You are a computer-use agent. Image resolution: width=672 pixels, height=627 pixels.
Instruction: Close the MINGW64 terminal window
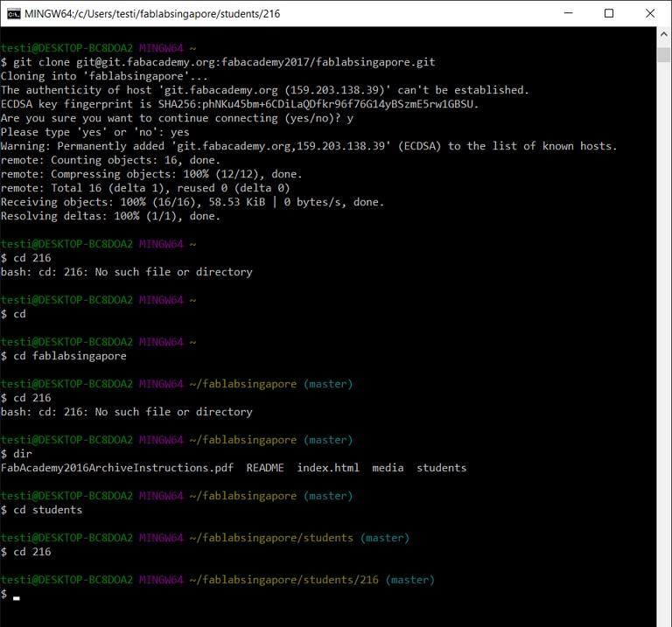pos(650,13)
